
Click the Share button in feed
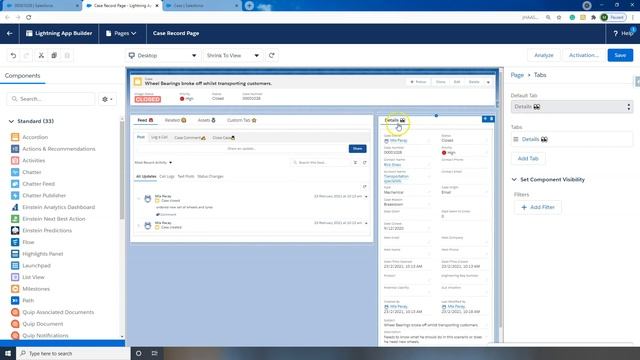point(358,149)
